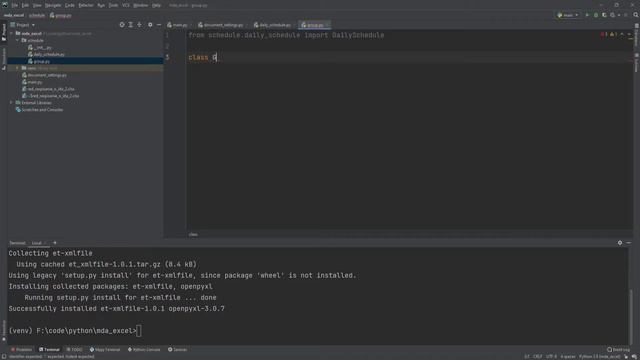This screenshot has width=640, height=360.
Task: Hide the terminal panel with minus icon
Action: [629, 243]
